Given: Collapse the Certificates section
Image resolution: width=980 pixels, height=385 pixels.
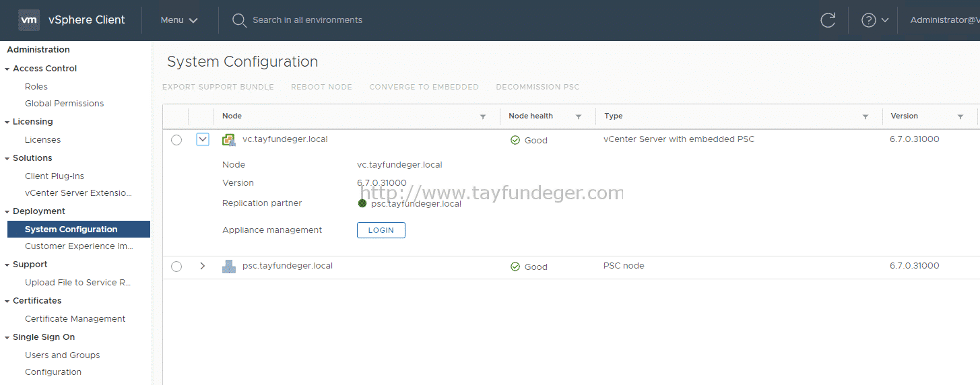Looking at the screenshot, I should [x=7, y=301].
